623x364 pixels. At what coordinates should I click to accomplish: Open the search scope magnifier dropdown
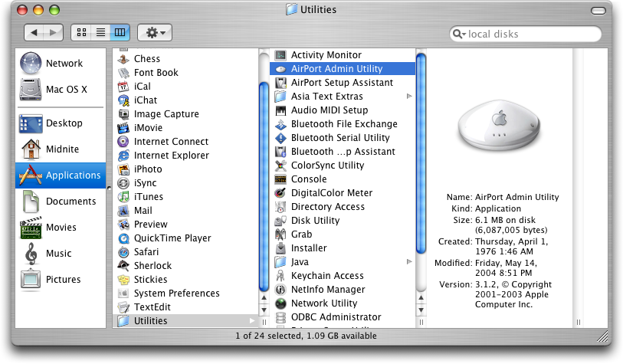point(459,34)
